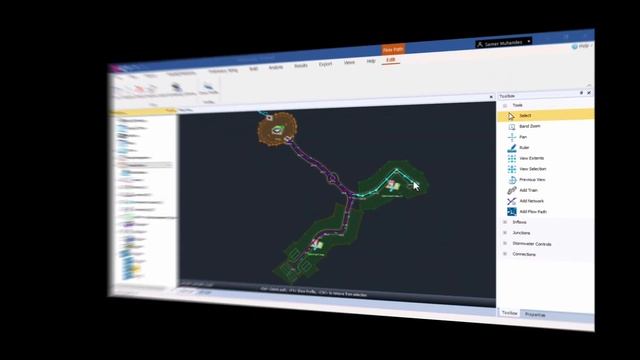Screen dimensions: 640x360
Task: Expand the Connections section
Action: (x=505, y=254)
